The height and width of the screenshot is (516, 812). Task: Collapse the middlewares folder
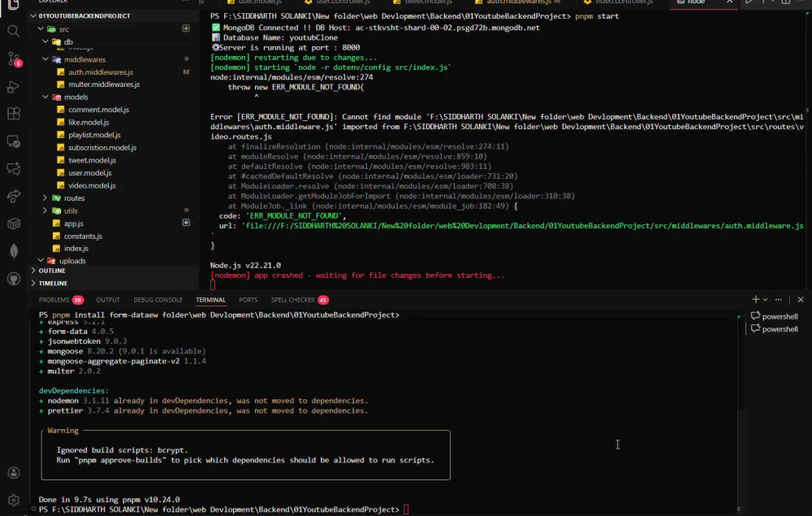[45, 59]
